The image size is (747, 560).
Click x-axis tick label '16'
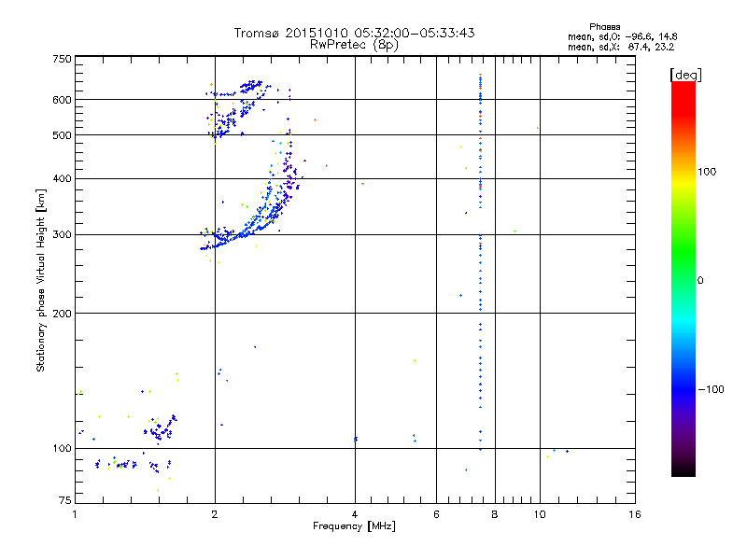(635, 514)
